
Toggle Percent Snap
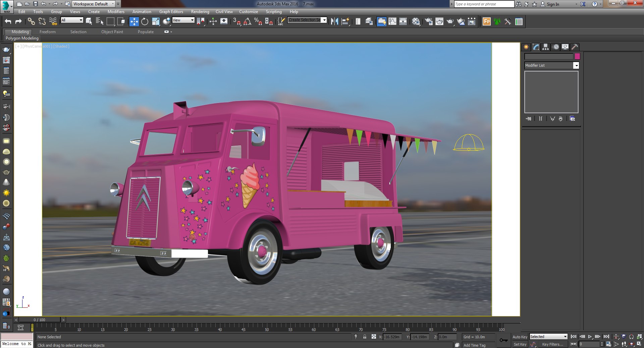click(x=258, y=21)
